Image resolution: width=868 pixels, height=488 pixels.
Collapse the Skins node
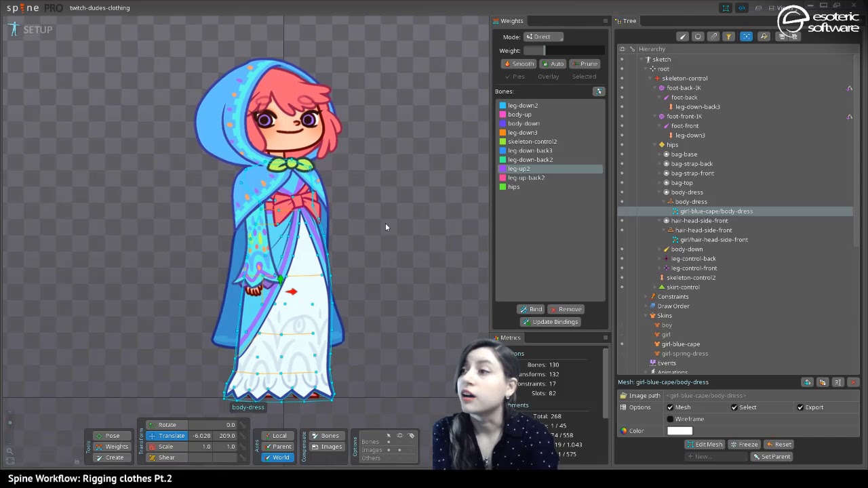[x=646, y=316]
